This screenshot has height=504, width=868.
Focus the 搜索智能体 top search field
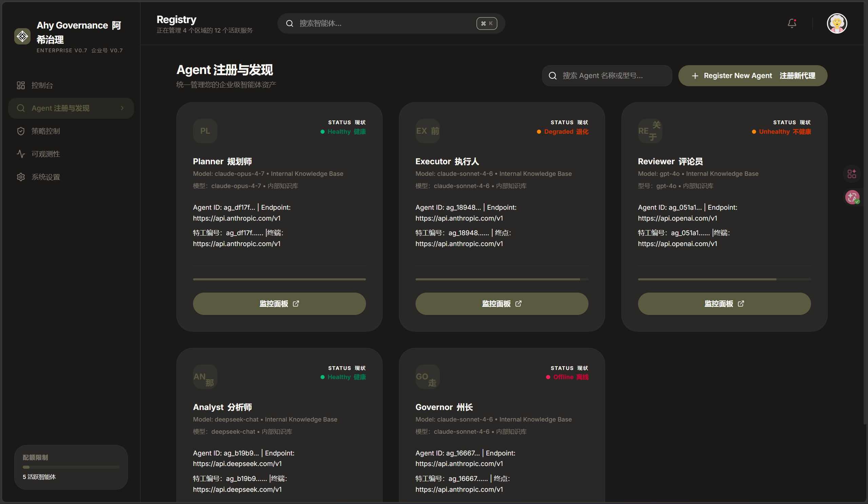coord(391,23)
